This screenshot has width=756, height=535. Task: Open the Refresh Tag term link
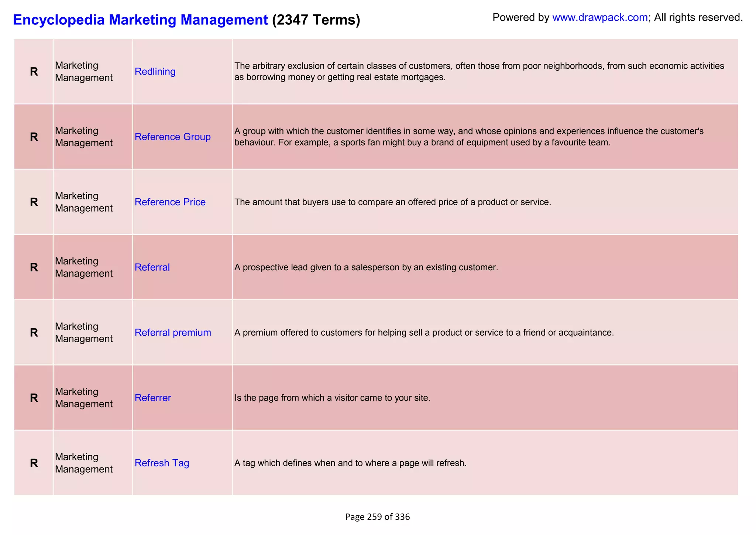coord(162,463)
